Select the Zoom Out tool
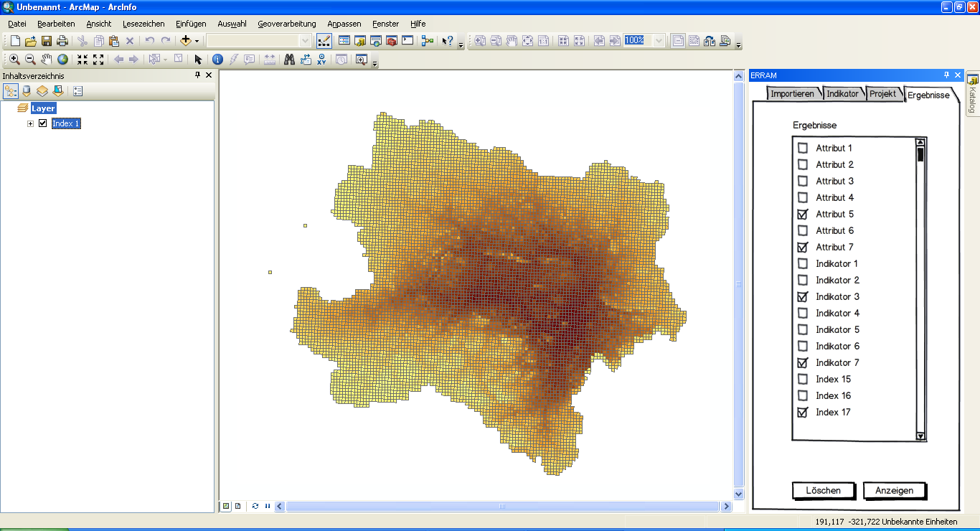Screen dimensions: 980x531 pyautogui.click(x=30, y=60)
